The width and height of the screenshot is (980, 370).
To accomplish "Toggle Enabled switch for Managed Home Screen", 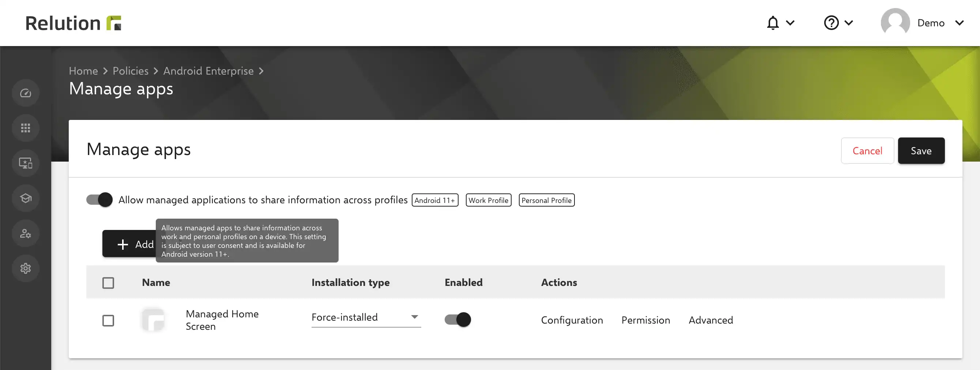I will pos(458,320).
